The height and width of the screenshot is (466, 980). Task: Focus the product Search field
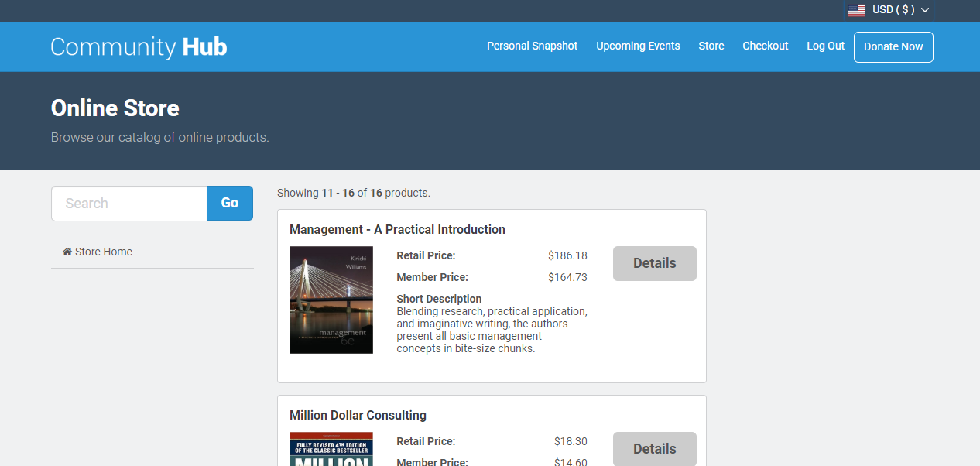(129, 204)
